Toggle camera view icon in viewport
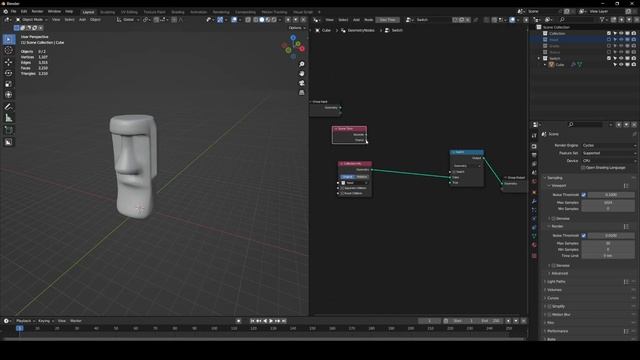 302,83
